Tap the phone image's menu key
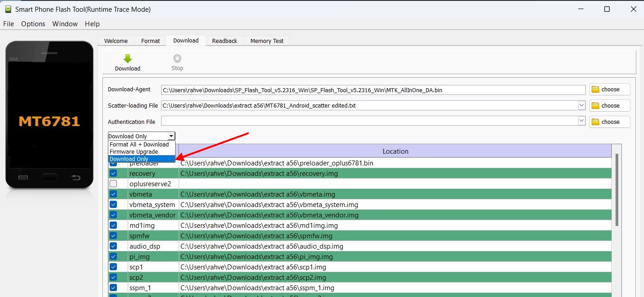The width and height of the screenshot is (644, 297). point(23,178)
